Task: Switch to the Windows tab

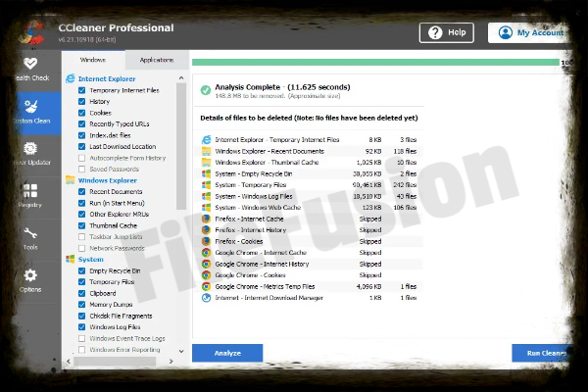Action: click(93, 60)
